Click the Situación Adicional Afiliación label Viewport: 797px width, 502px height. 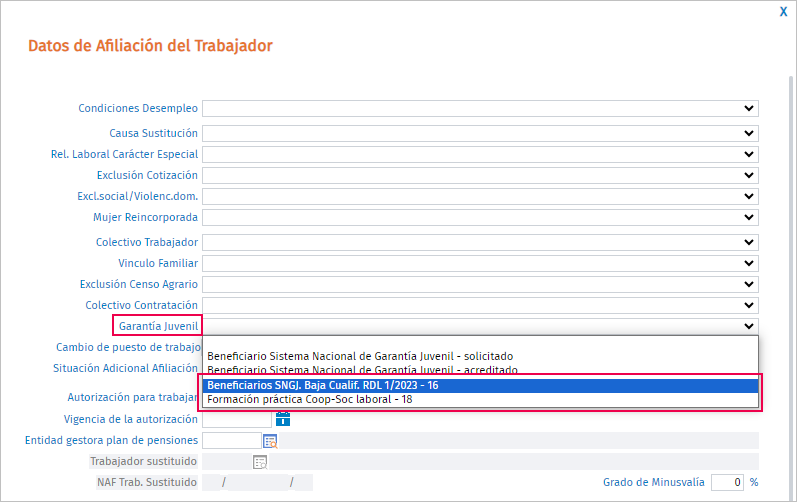coord(125,368)
